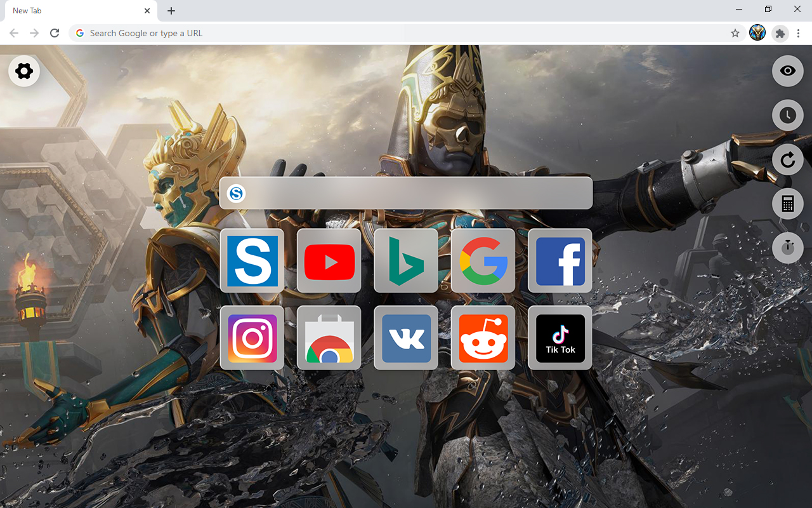The width and height of the screenshot is (812, 508).
Task: Click the S search engine icon in search box
Action: [237, 193]
